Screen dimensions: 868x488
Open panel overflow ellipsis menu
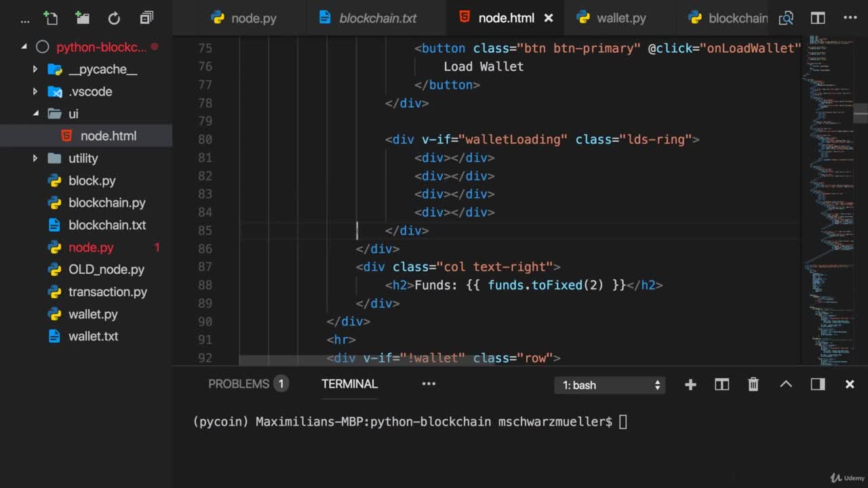[x=429, y=384]
